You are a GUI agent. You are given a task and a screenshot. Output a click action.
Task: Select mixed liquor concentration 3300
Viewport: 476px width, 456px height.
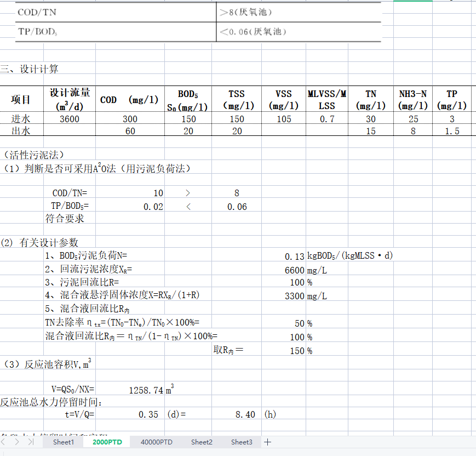pyautogui.click(x=284, y=295)
